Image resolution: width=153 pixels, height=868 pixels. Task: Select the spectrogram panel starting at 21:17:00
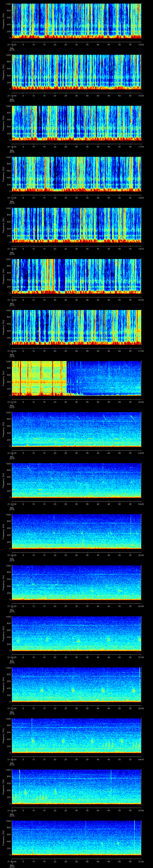(77, 174)
